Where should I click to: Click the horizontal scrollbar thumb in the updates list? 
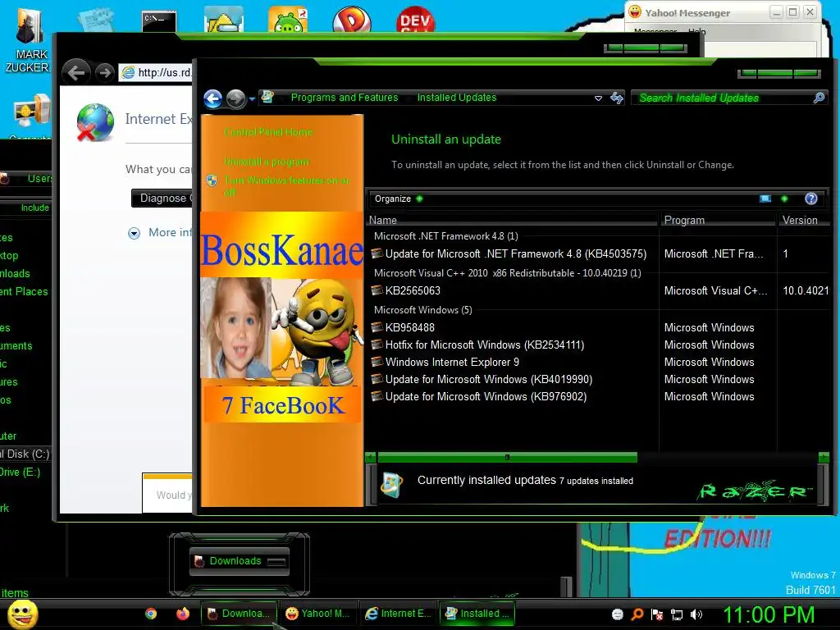pyautogui.click(x=507, y=458)
